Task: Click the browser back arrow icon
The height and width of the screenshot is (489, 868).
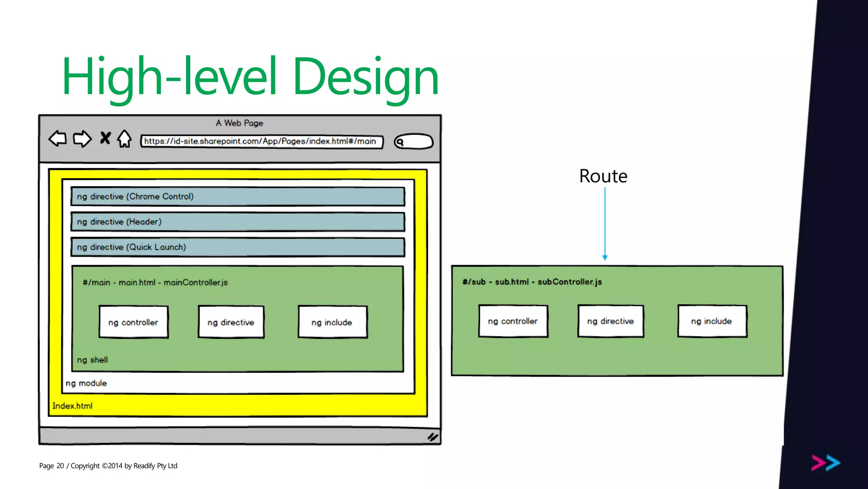Action: click(x=58, y=139)
